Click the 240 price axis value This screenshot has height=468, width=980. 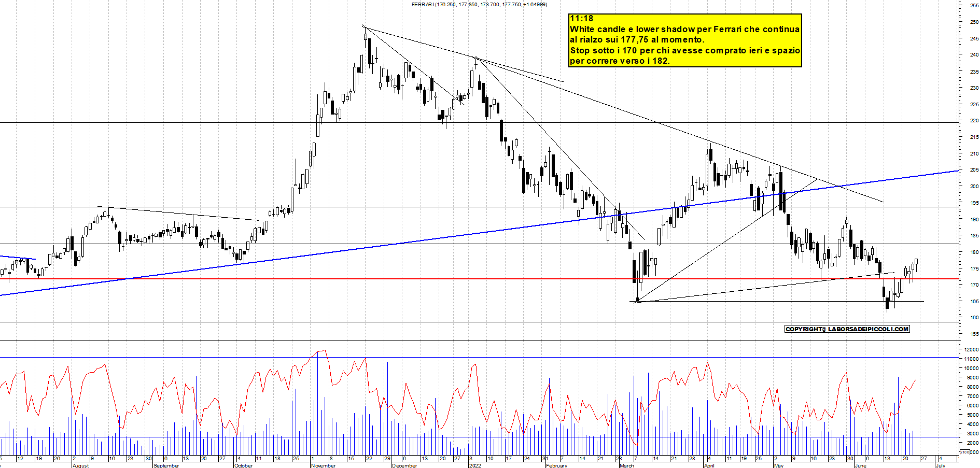tap(974, 54)
